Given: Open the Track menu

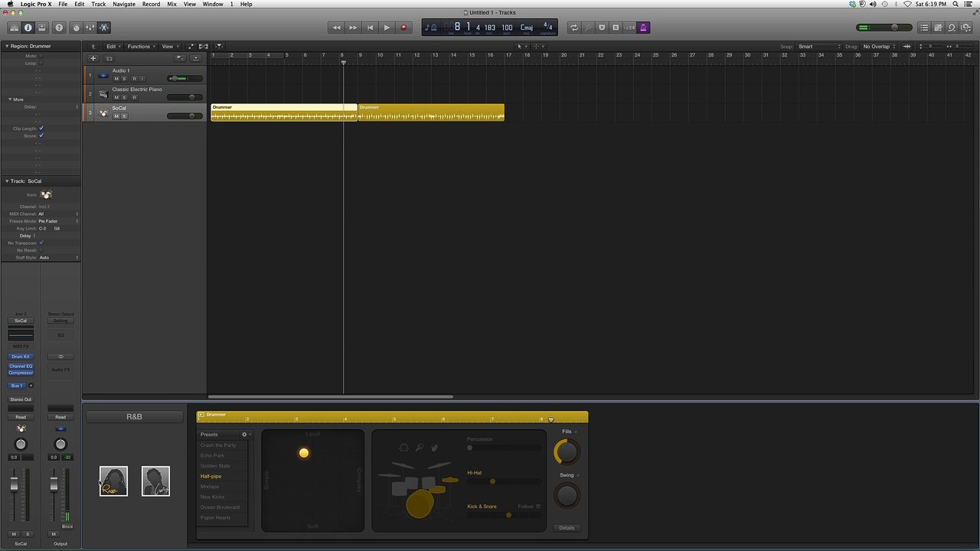Looking at the screenshot, I should 99,4.
